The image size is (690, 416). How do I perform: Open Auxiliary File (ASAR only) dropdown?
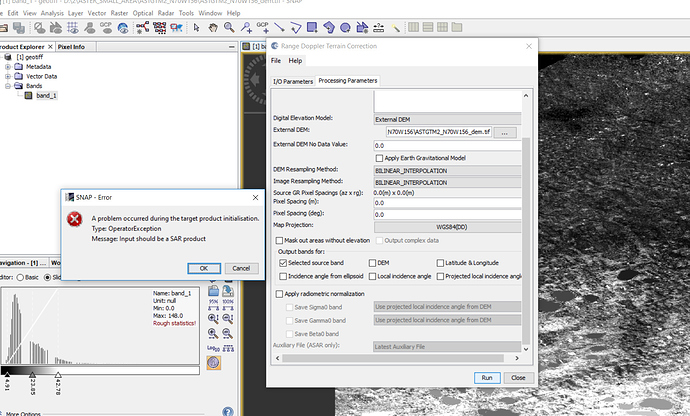[447, 347]
